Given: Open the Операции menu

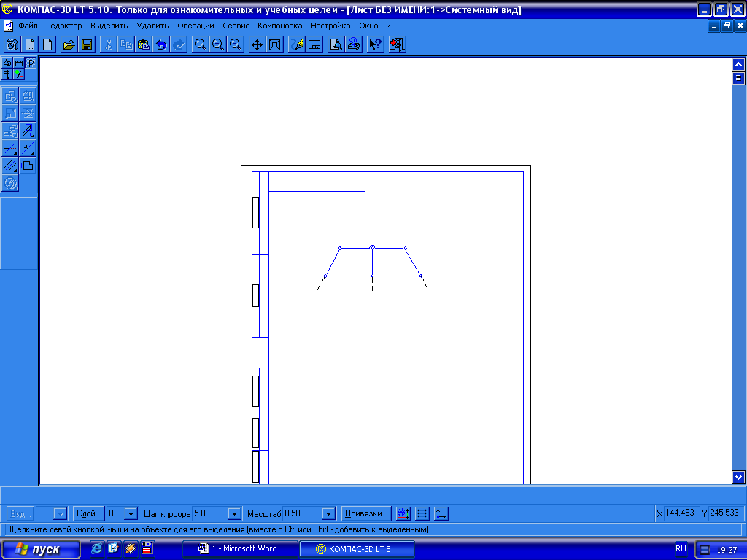Looking at the screenshot, I should pos(196,26).
